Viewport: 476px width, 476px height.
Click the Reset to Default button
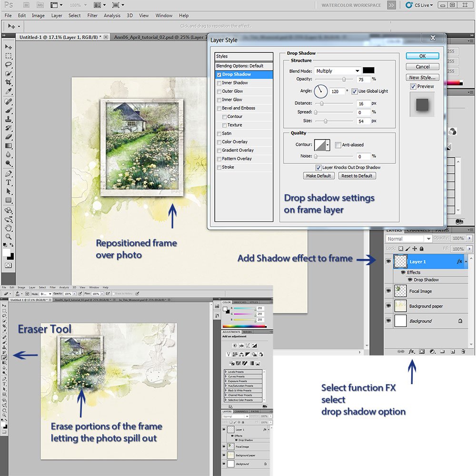tap(357, 176)
